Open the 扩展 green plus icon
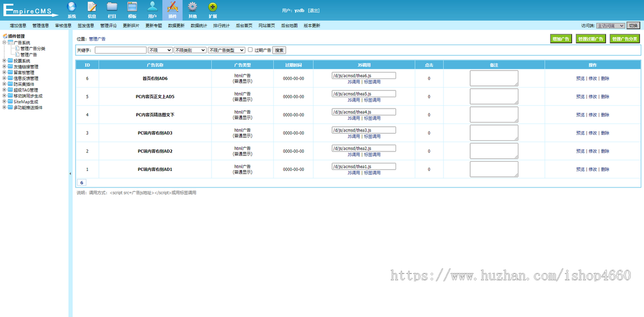Screen dimensions: 644x317 coord(213,9)
